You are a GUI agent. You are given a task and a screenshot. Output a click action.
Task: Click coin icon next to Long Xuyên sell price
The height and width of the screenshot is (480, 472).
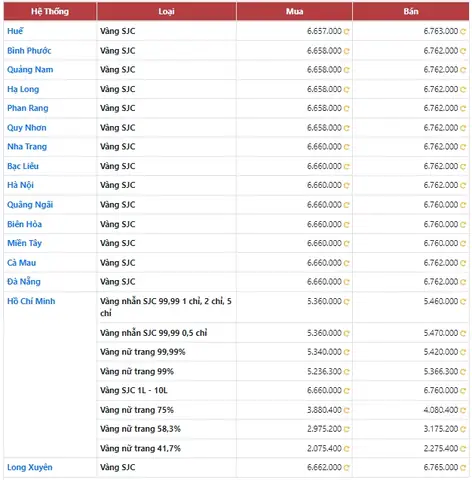point(463,468)
